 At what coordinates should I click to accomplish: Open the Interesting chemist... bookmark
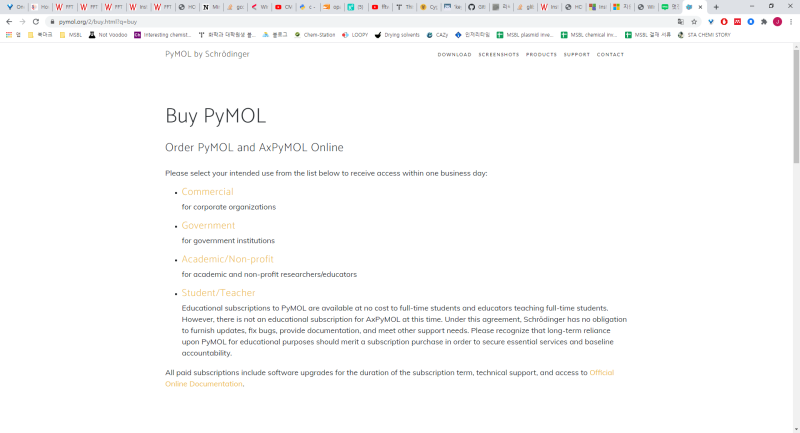[162, 35]
